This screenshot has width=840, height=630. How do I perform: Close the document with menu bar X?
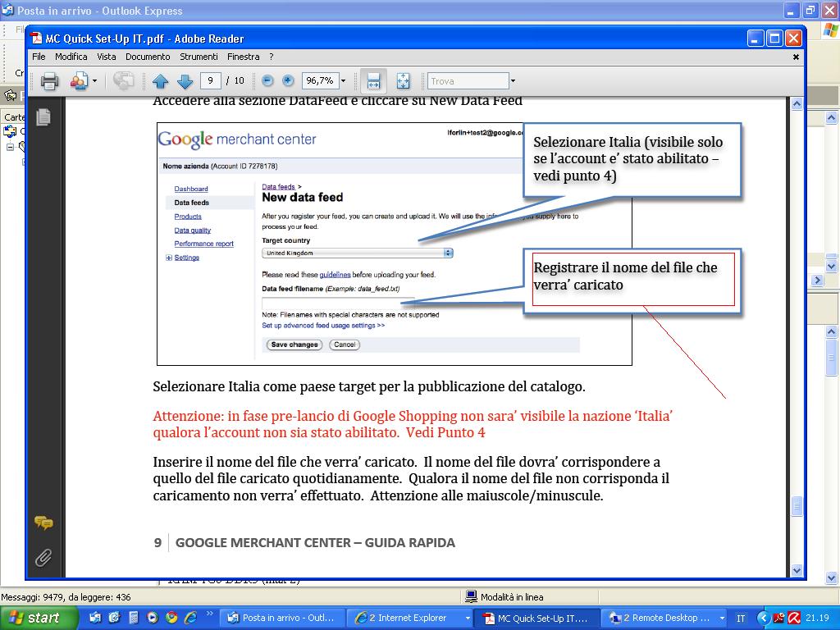(796, 57)
